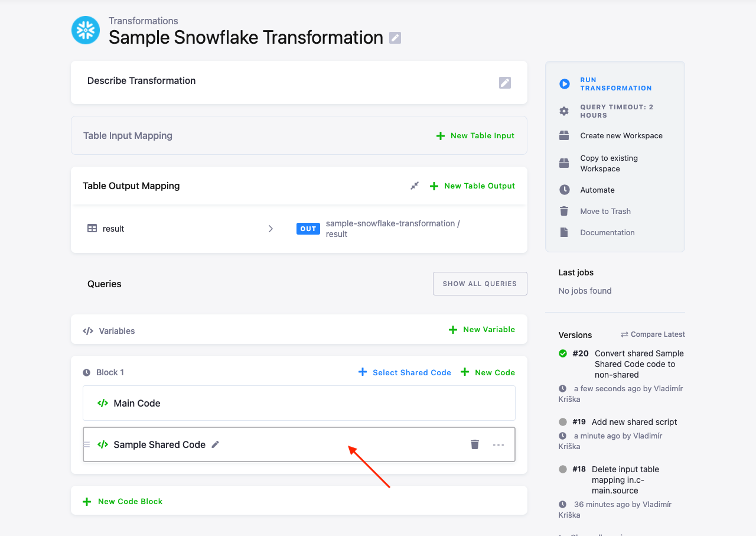This screenshot has height=536, width=756.
Task: Grab drag handle of Sample Shared Code
Action: pos(87,444)
